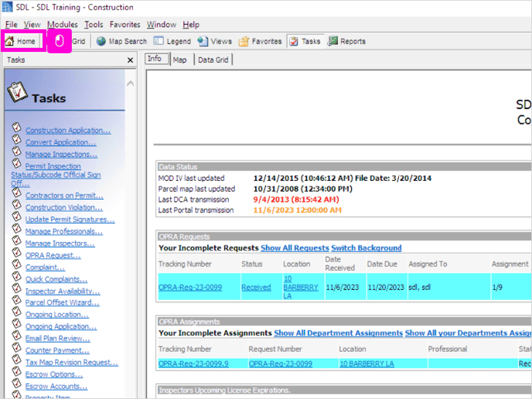
Task: Open the Construction Violation link
Action: 63,207
